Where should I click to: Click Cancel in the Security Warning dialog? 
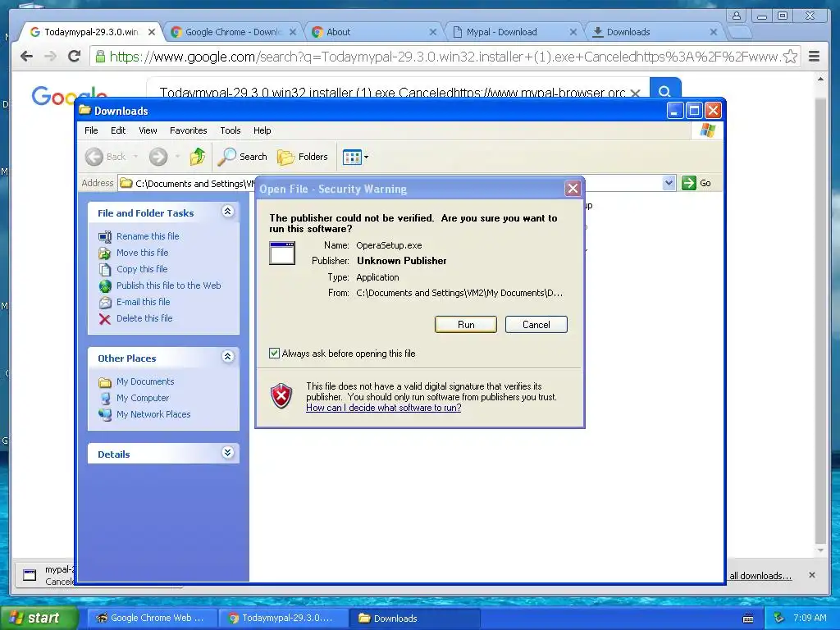[x=536, y=325]
